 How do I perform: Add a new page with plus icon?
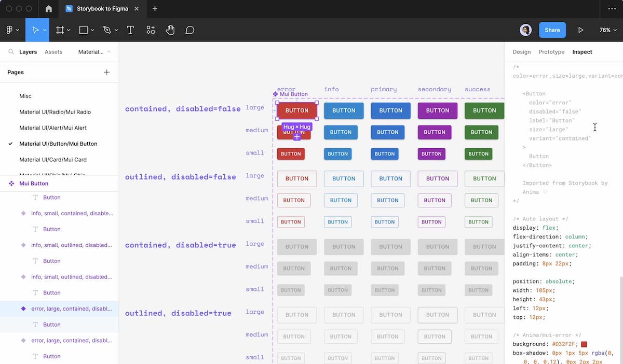[106, 72]
